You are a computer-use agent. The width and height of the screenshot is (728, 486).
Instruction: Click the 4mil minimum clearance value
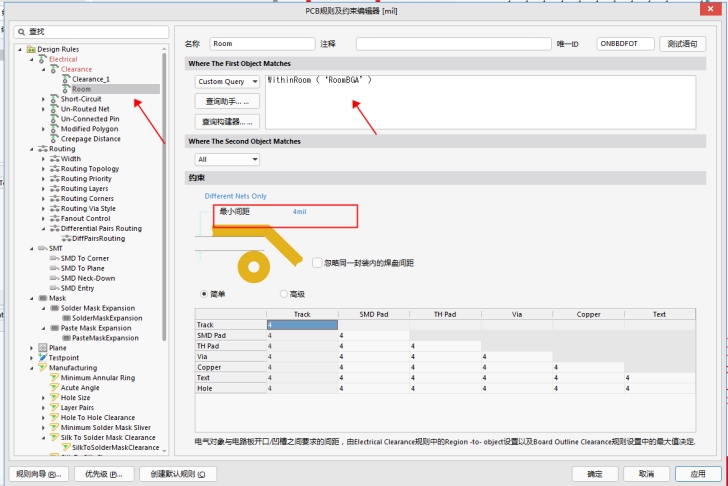pos(299,212)
